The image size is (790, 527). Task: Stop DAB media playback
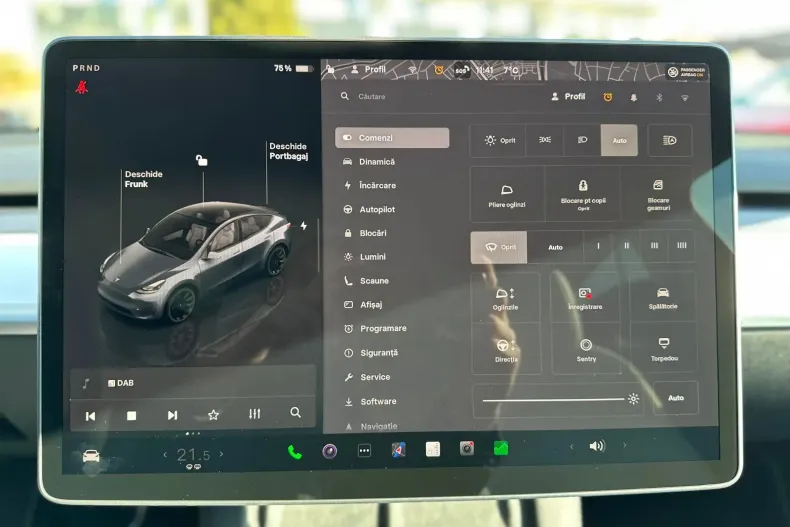[x=131, y=416]
